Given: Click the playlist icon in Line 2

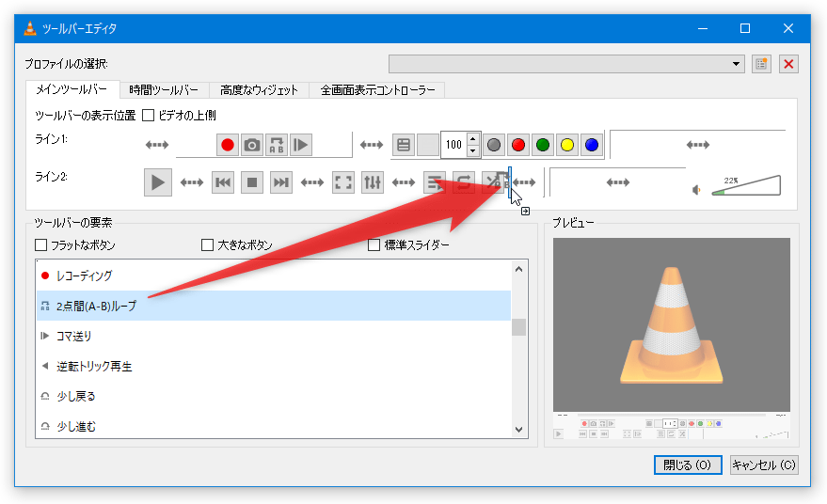Looking at the screenshot, I should click(x=434, y=182).
